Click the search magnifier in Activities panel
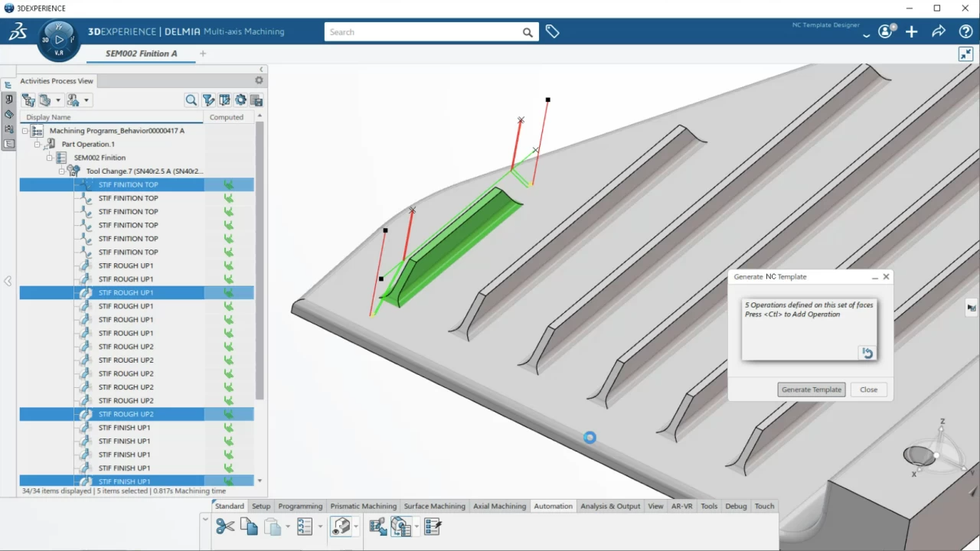The width and height of the screenshot is (980, 551). point(191,100)
